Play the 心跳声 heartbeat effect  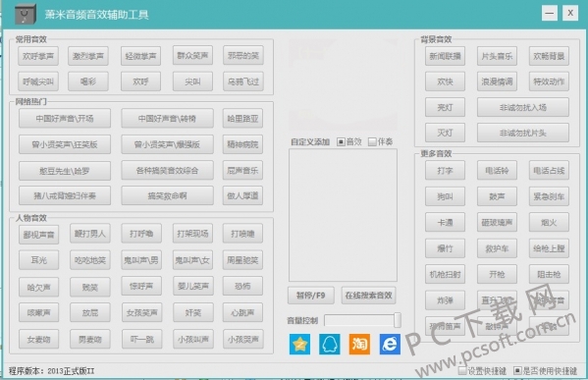pyautogui.click(x=242, y=312)
